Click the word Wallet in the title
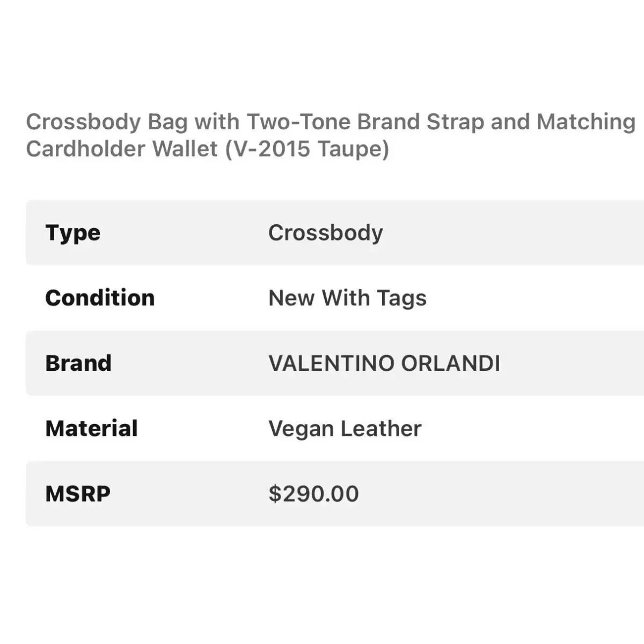Image resolution: width=644 pixels, height=644 pixels. [185, 149]
